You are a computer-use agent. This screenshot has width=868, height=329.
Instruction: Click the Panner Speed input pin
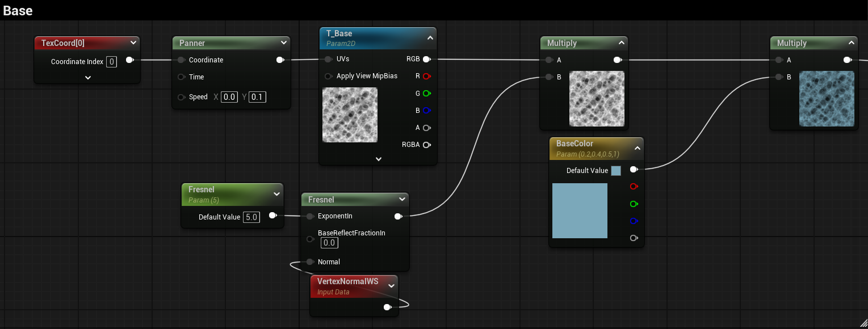[182, 97]
